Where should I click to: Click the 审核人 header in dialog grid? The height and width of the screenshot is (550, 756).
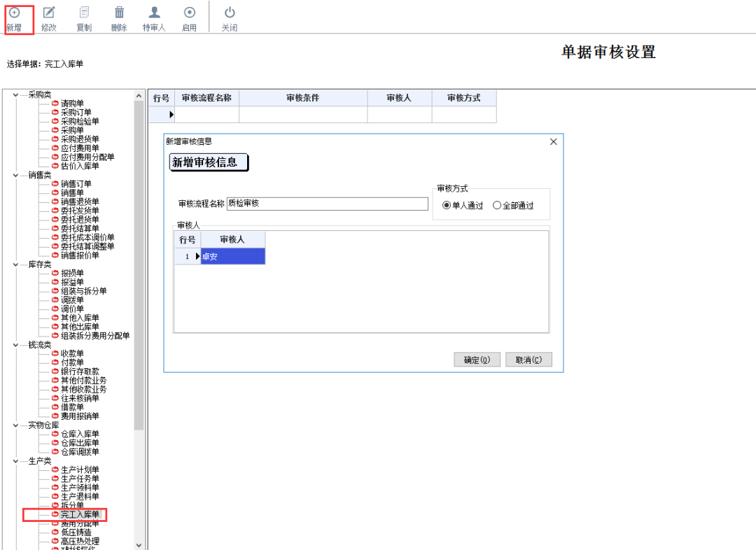point(233,239)
